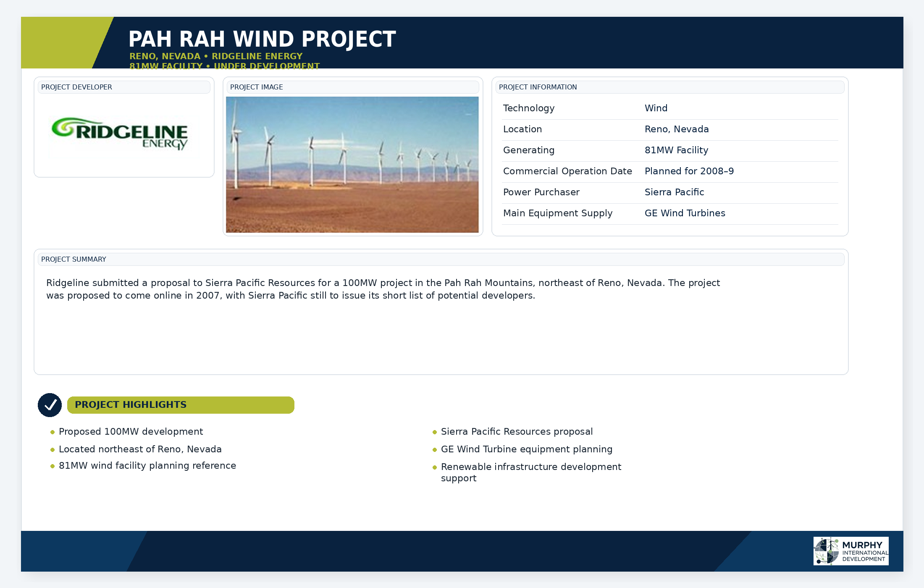This screenshot has height=588, width=924.
Task: Select the Wind technology value
Action: pos(656,108)
